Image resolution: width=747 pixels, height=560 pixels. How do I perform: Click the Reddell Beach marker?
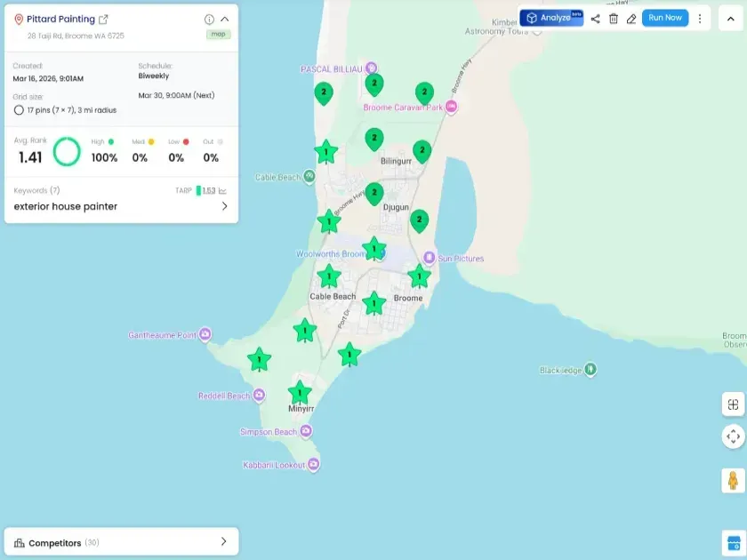(259, 395)
